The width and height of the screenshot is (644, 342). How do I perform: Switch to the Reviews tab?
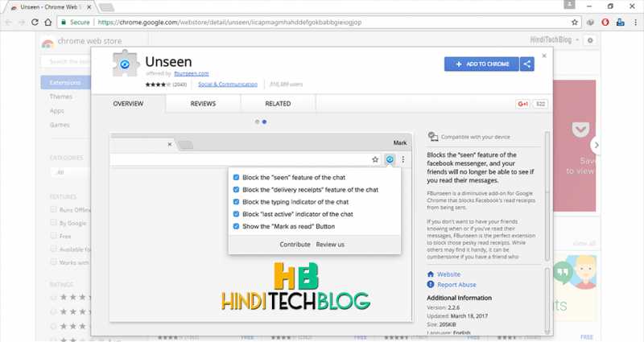click(203, 104)
